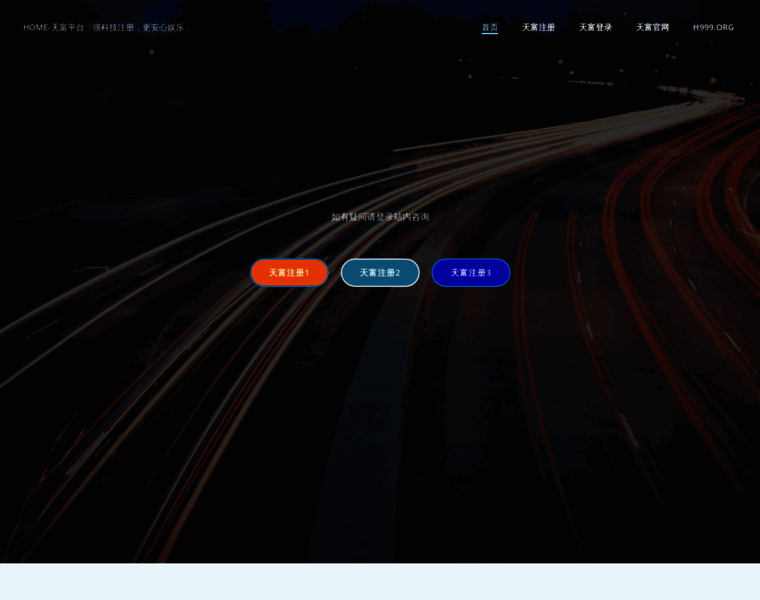Select the 首页 nav item
This screenshot has height=600, width=760.
pos(490,28)
